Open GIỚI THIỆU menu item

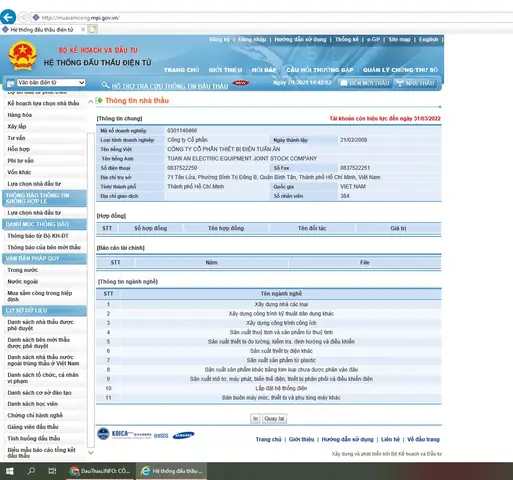tap(225, 70)
